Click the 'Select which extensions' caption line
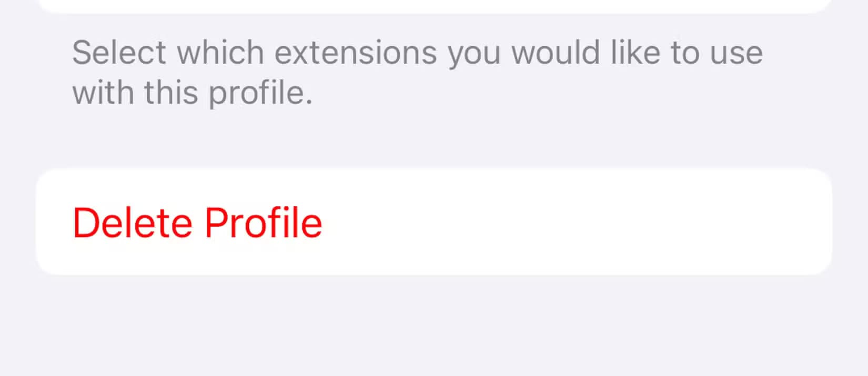868x376 pixels. point(417,53)
